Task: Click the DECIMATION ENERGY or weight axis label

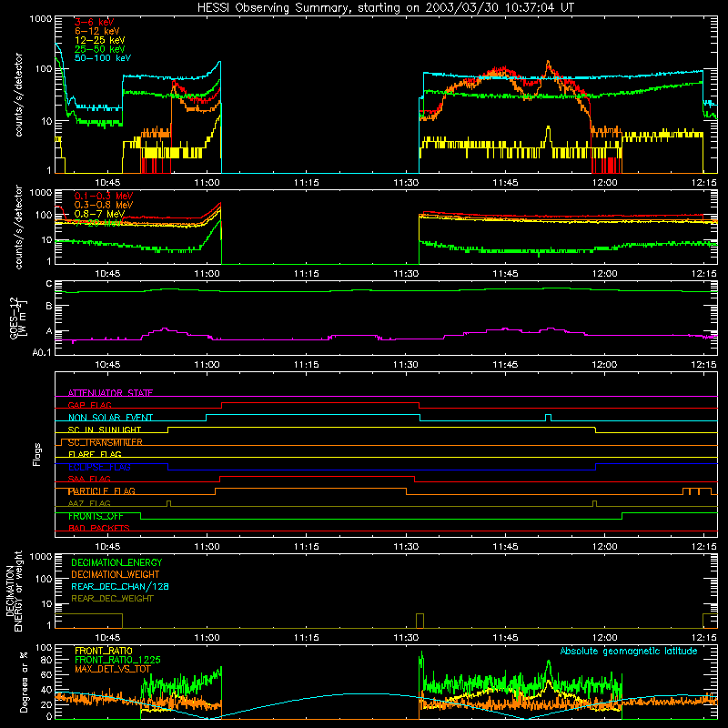Action: pyautogui.click(x=14, y=591)
